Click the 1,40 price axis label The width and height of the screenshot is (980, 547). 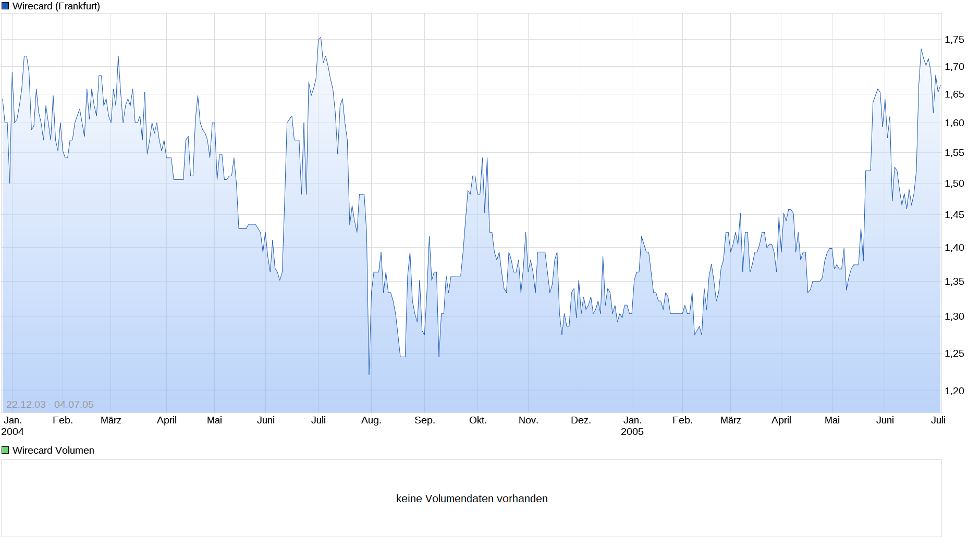(954, 248)
